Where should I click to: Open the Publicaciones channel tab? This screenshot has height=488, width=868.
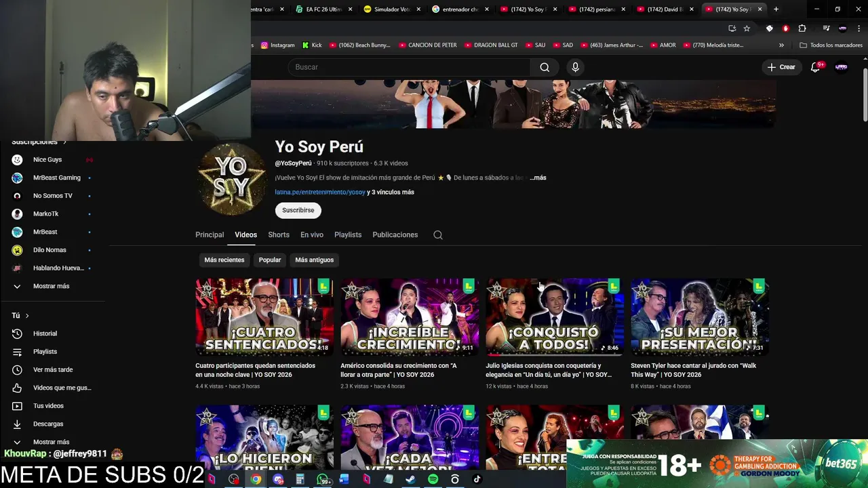(x=395, y=235)
